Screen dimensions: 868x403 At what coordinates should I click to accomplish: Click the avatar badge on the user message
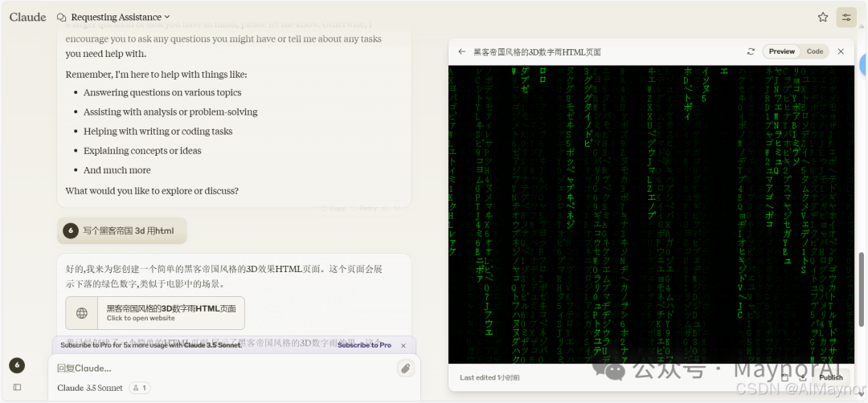point(70,230)
